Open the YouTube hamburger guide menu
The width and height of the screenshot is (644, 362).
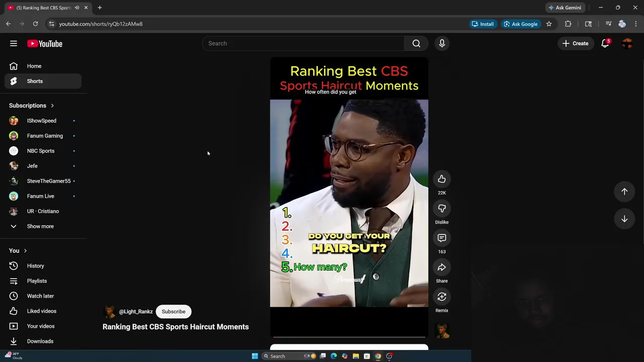point(14,44)
